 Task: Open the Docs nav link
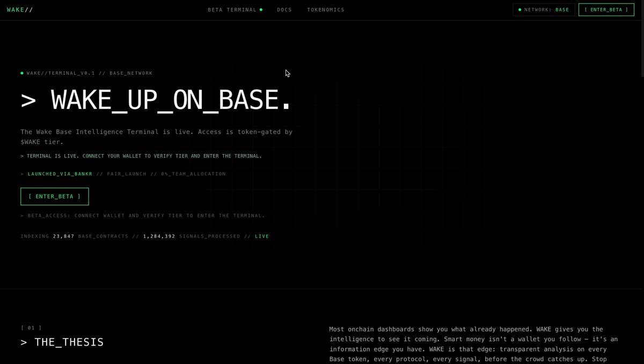point(284,10)
